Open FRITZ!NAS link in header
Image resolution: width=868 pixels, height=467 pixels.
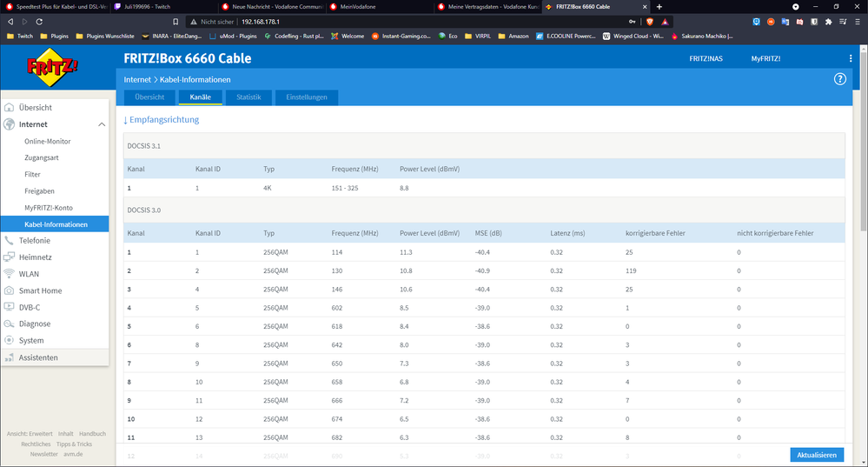pyautogui.click(x=706, y=58)
